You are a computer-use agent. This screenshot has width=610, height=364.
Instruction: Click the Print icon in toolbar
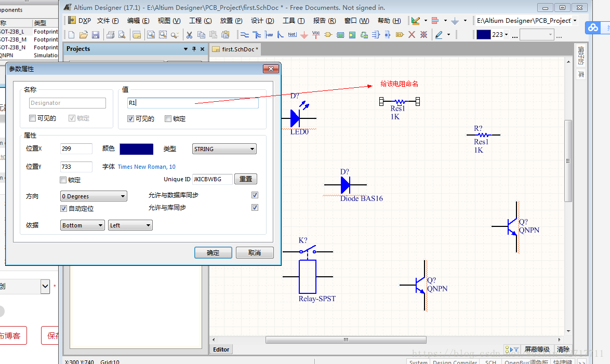[110, 35]
